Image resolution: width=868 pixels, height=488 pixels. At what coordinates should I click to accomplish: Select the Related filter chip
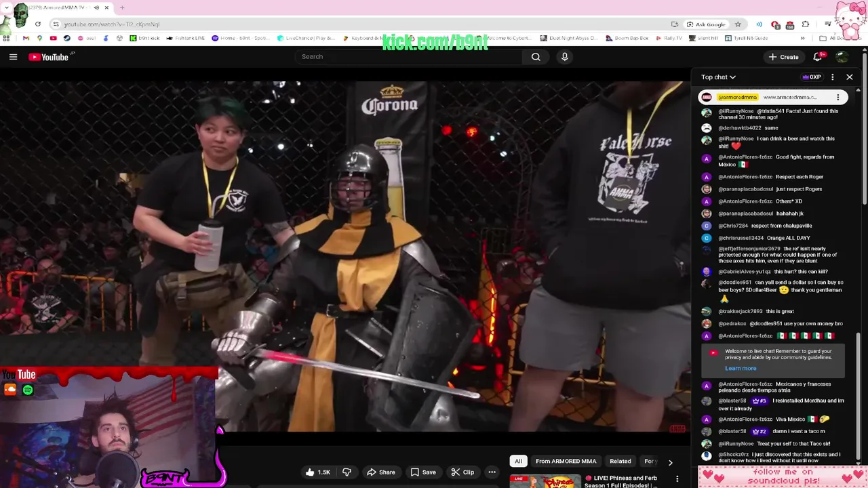pyautogui.click(x=620, y=462)
